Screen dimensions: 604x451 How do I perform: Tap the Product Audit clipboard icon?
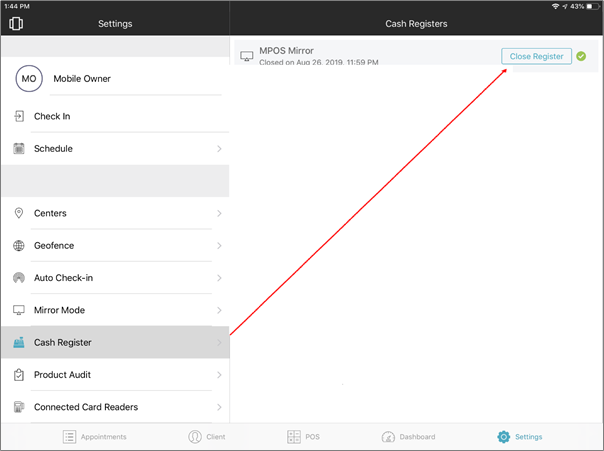coord(18,375)
